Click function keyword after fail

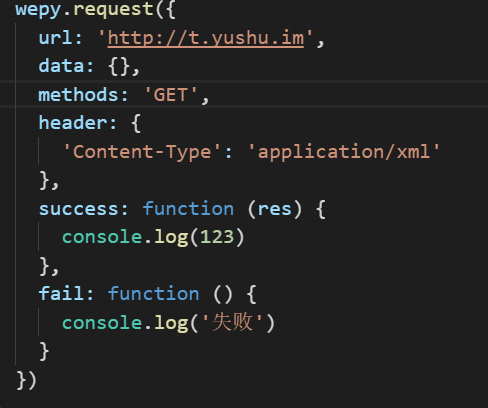(153, 294)
